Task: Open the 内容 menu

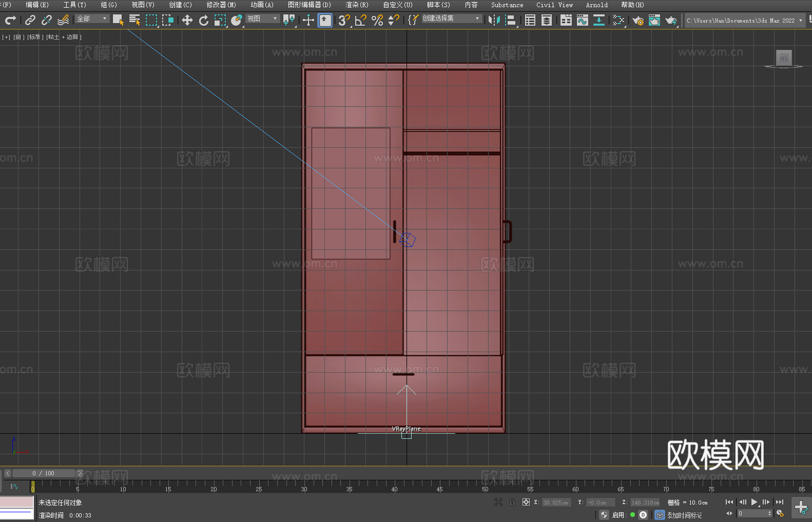Action: coord(471,5)
